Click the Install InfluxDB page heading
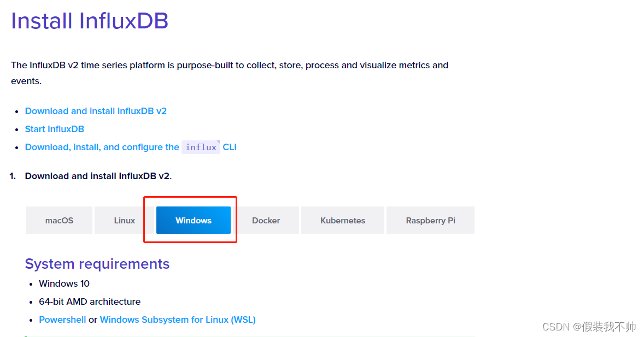Viewport: 644px width, 337px height. (x=89, y=21)
